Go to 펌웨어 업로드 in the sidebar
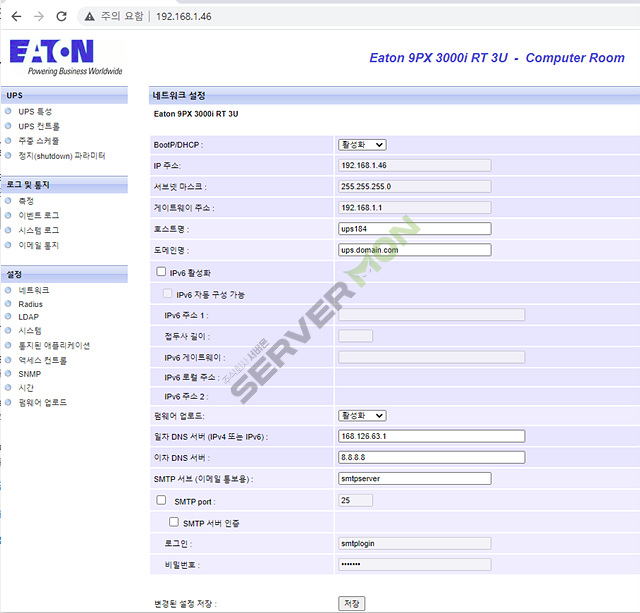Image resolution: width=640 pixels, height=613 pixels. (x=42, y=402)
